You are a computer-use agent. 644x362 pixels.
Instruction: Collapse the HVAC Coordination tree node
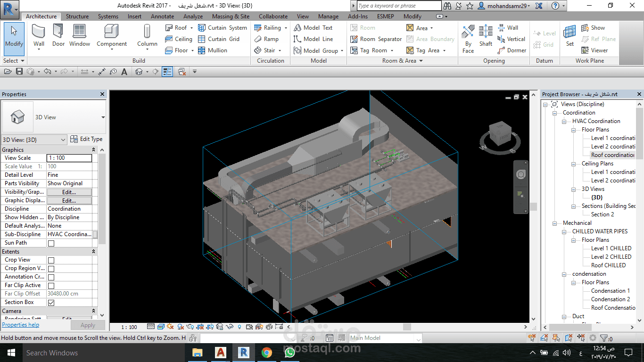pyautogui.click(x=564, y=121)
